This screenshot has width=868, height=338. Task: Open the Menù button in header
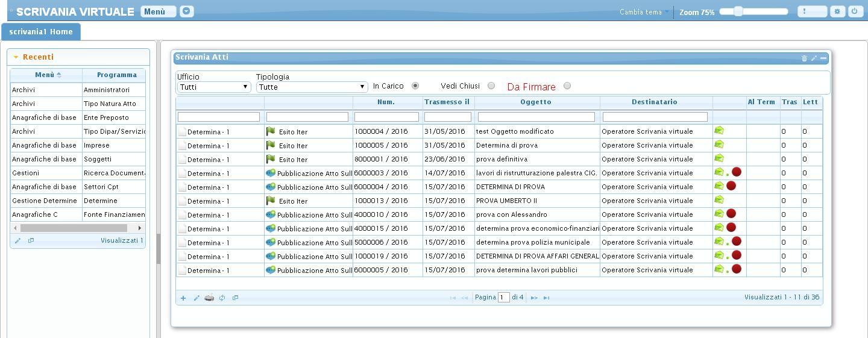(158, 11)
